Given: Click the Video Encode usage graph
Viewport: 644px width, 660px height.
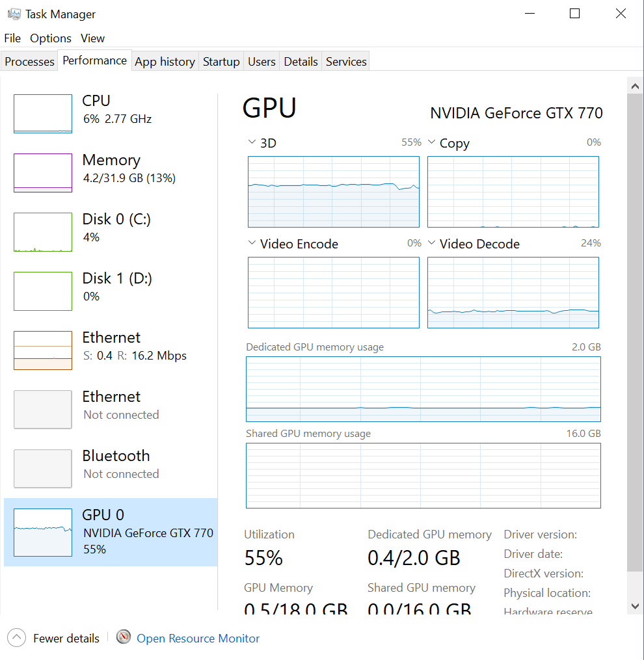Looking at the screenshot, I should pyautogui.click(x=334, y=293).
